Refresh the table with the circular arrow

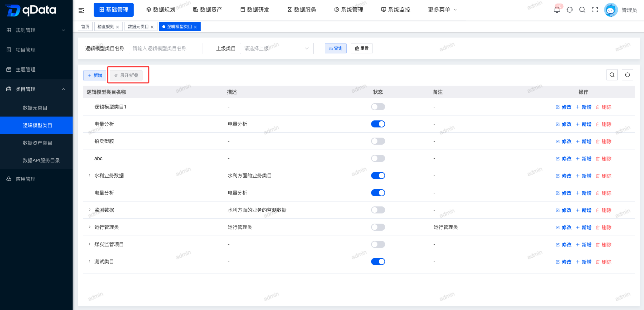click(x=628, y=75)
